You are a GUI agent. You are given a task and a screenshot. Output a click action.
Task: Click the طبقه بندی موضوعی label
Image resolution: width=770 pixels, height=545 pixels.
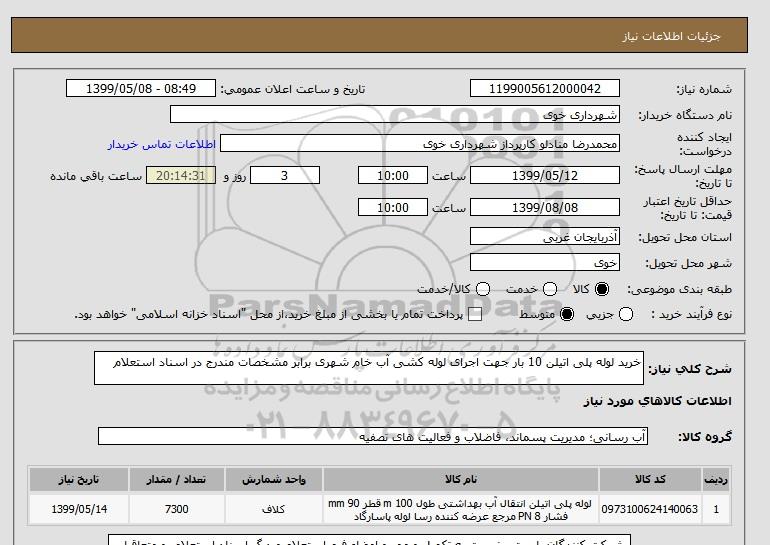(680, 290)
